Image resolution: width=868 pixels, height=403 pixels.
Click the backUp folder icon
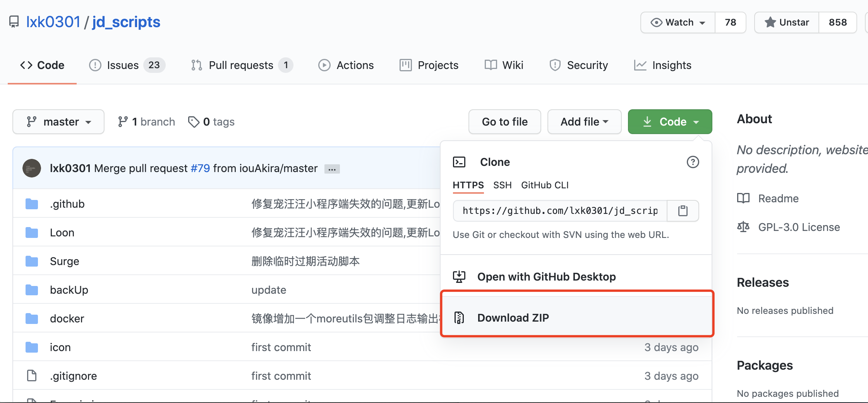(32, 290)
